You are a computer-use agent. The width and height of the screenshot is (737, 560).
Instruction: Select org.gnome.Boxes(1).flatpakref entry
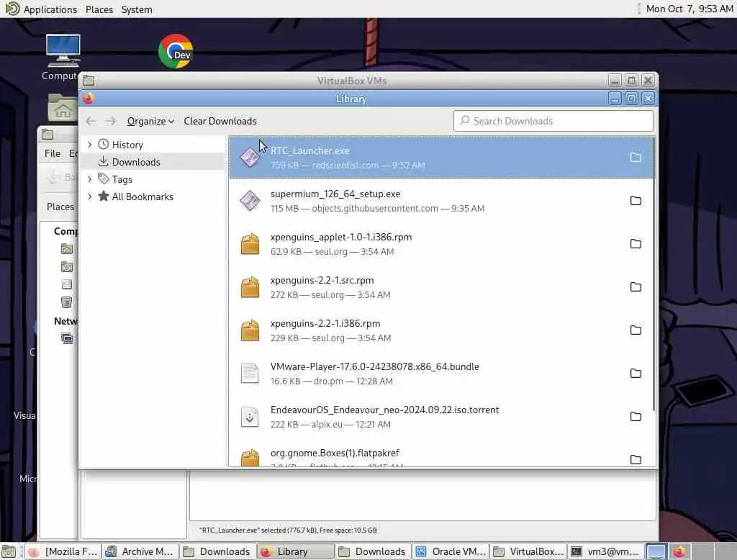(441, 453)
